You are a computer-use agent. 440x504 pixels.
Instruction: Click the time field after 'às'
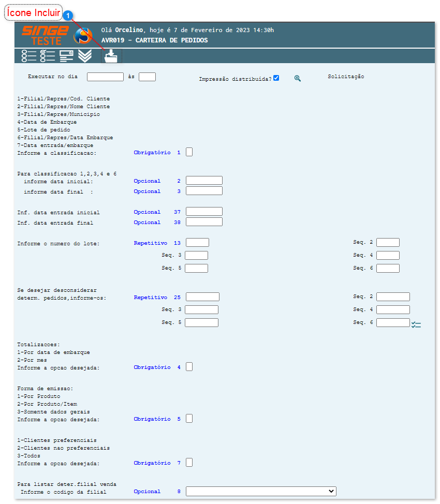(147, 77)
